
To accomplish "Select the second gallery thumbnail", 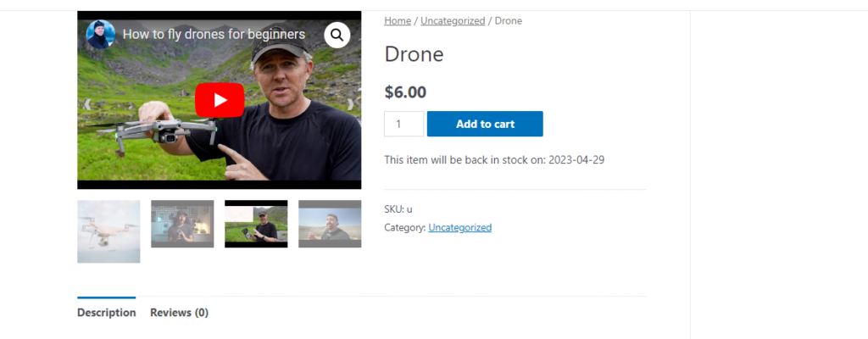I will [182, 224].
